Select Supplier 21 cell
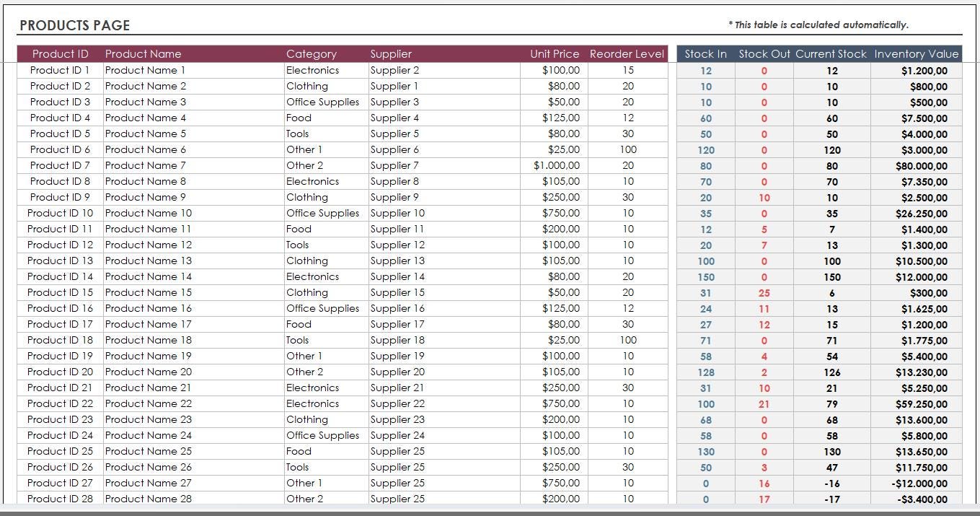Image resolution: width=980 pixels, height=516 pixels. coord(444,388)
